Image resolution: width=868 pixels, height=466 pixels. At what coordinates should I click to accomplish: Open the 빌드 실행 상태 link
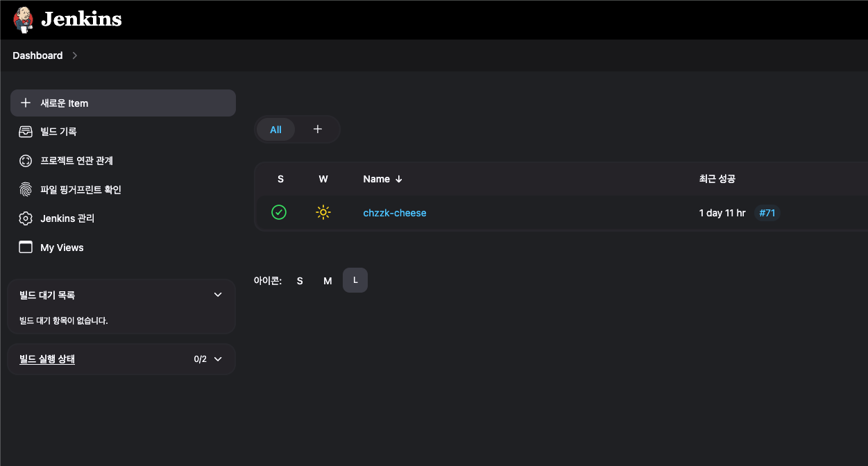pos(47,359)
